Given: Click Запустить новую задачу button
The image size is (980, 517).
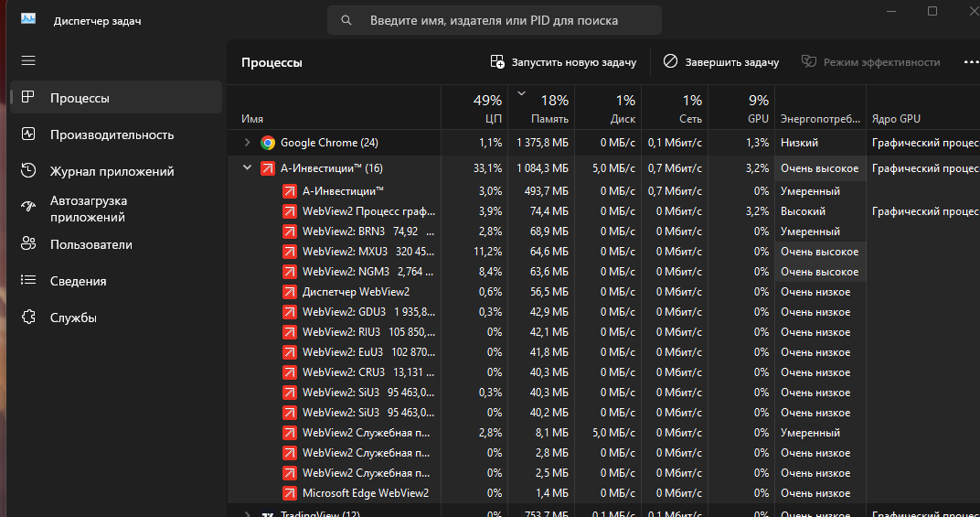Looking at the screenshot, I should click(563, 62).
